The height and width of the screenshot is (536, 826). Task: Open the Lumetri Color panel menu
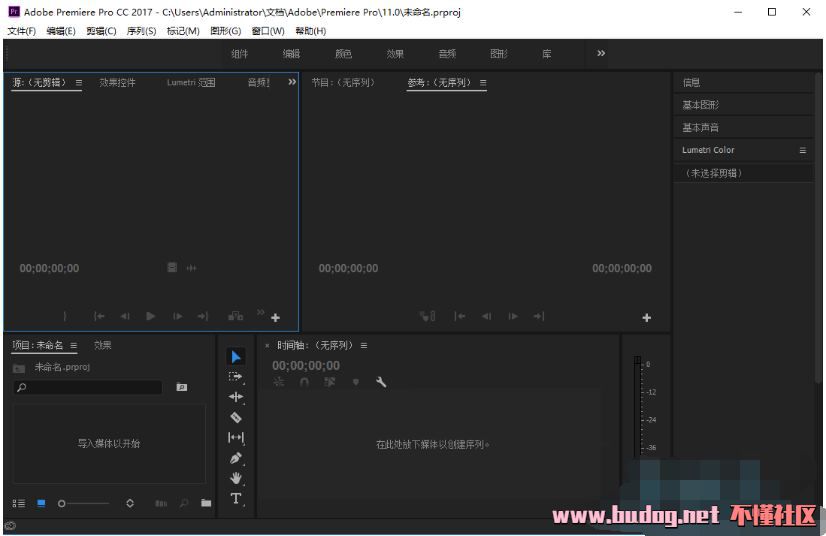pyautogui.click(x=802, y=150)
